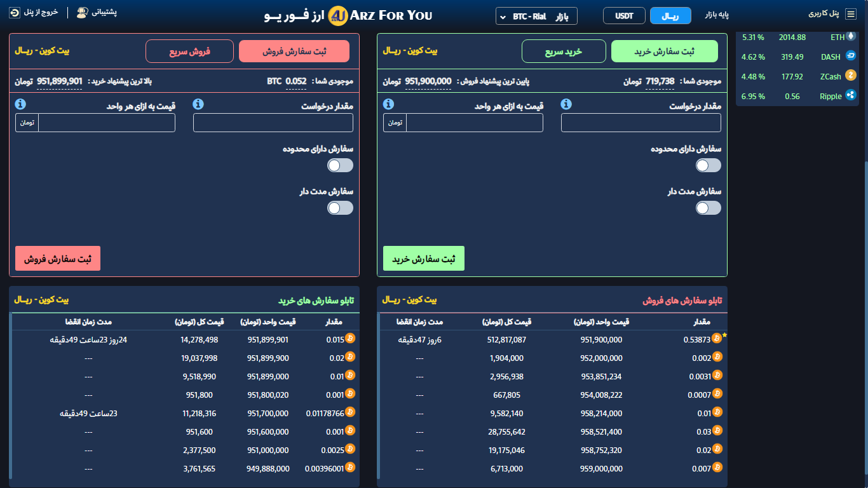Click the green ثبت سفارش خرید submit button
868x488 pixels.
[x=423, y=259]
